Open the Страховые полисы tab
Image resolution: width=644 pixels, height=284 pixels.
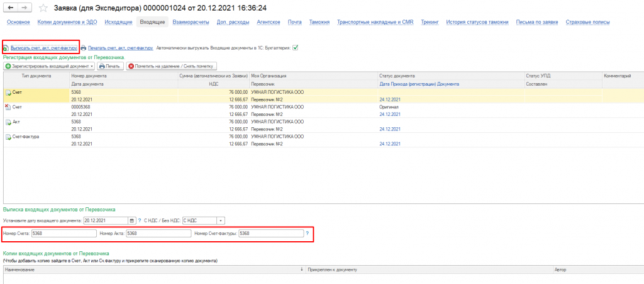(587, 22)
